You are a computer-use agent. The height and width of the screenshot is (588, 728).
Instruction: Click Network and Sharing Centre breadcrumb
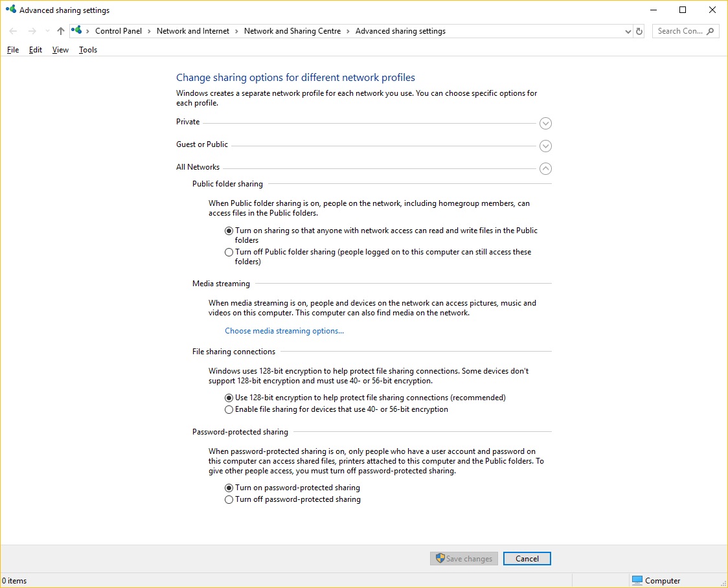292,31
